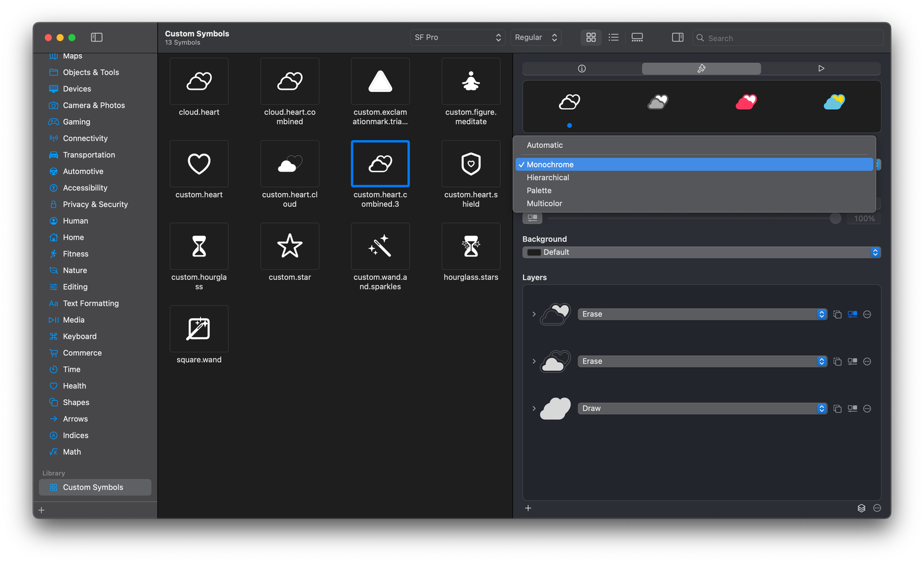Select the Health category icon in sidebar
Viewport: 924px width, 562px height.
[x=53, y=385]
